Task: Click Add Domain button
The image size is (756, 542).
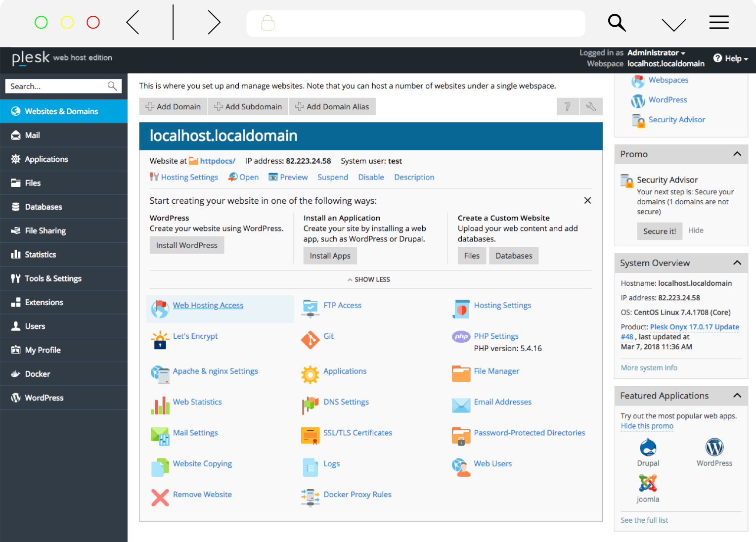Action: click(174, 106)
